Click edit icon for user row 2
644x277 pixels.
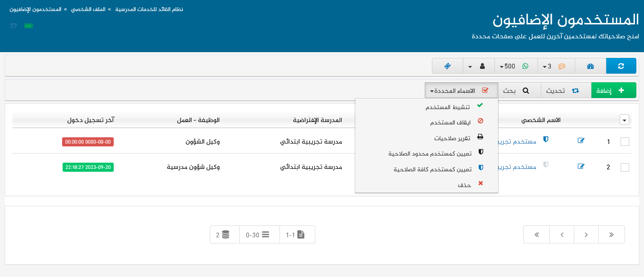[x=581, y=166]
